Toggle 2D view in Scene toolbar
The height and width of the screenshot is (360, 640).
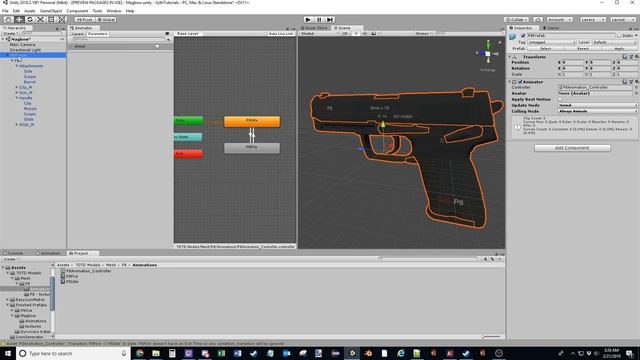[x=345, y=33]
